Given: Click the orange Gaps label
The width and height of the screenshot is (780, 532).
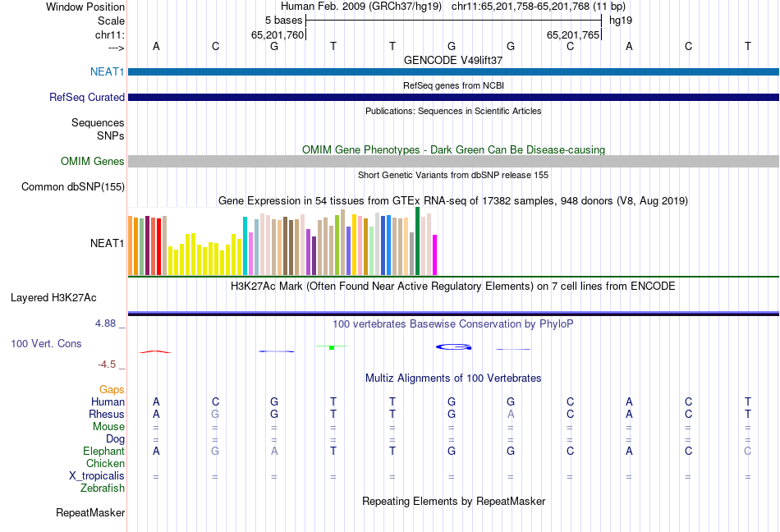Looking at the screenshot, I should pyautogui.click(x=112, y=390).
